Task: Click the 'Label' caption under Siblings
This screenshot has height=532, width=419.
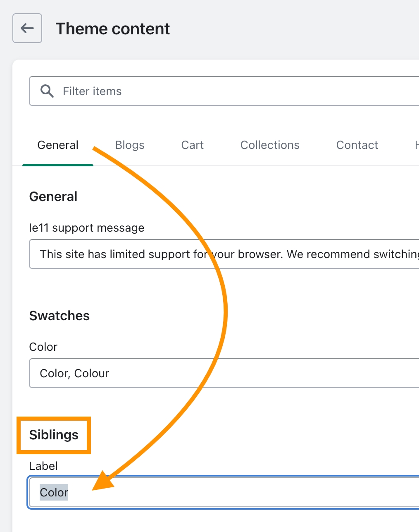Action: (x=43, y=466)
